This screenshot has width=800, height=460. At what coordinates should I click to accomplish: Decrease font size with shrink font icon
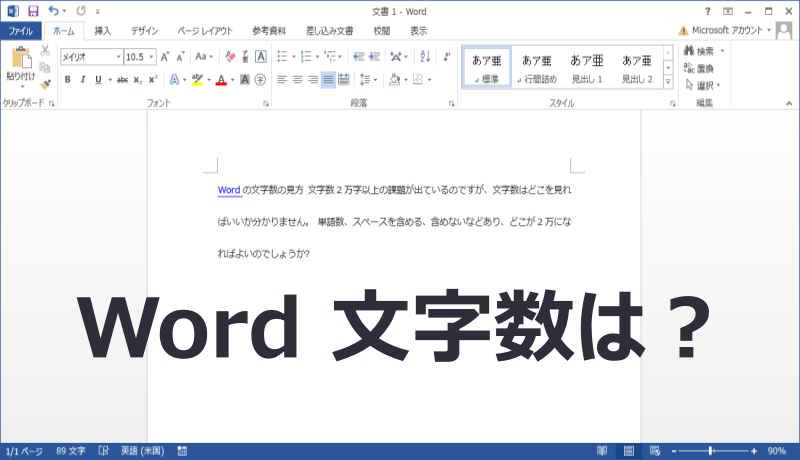click(x=180, y=57)
